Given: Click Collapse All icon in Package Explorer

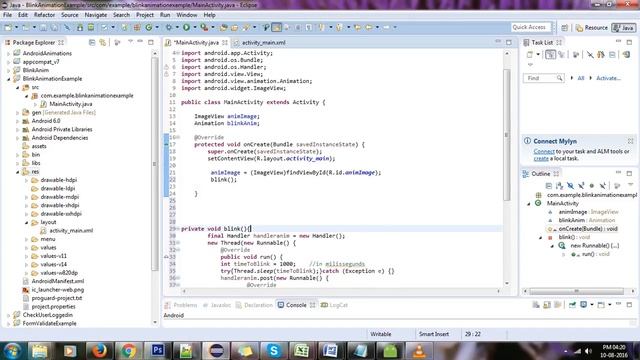Looking at the screenshot, I should coord(92,42).
